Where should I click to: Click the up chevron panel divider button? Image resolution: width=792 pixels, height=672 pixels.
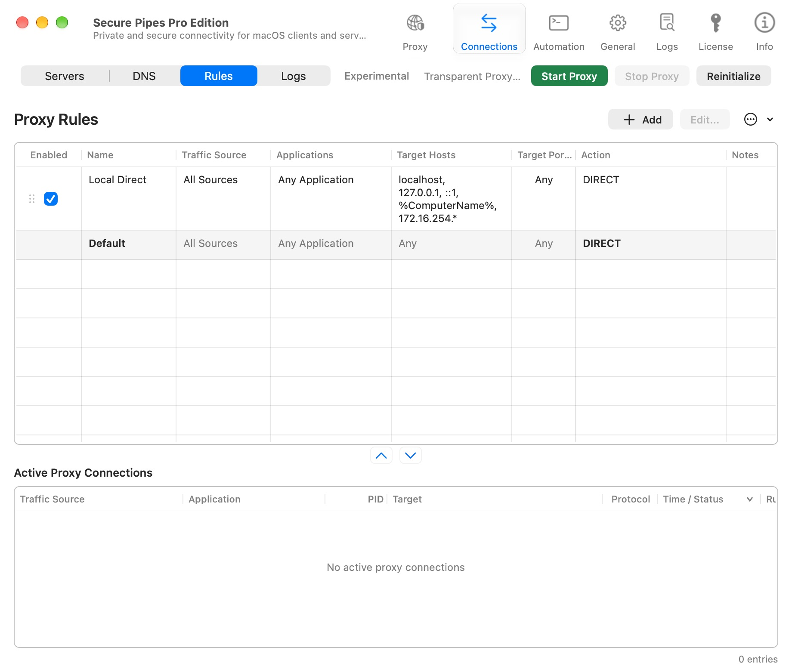pyautogui.click(x=381, y=455)
